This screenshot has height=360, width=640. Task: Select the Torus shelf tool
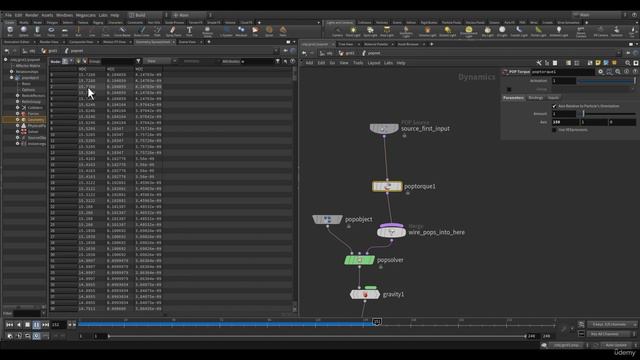pyautogui.click(x=51, y=31)
